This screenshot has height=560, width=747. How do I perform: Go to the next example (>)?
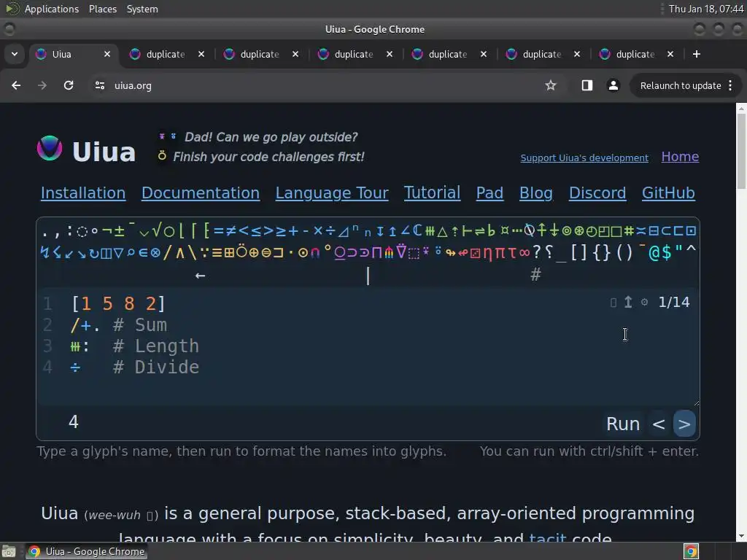684,424
